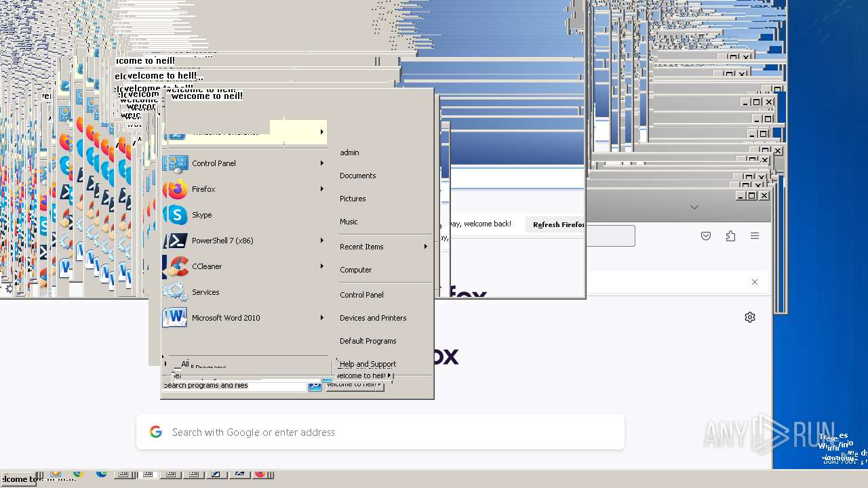Expand the highlighted top Start menu item arrow

(322, 131)
